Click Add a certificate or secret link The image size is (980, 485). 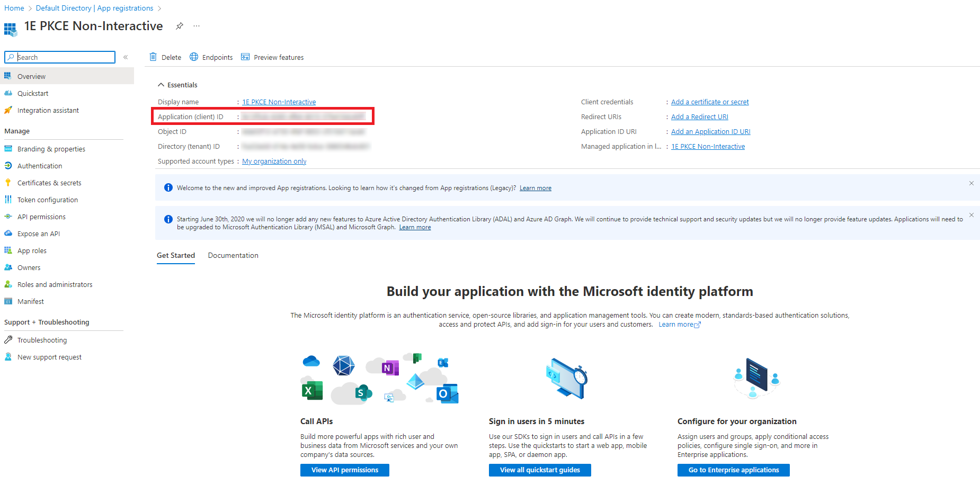click(x=710, y=102)
